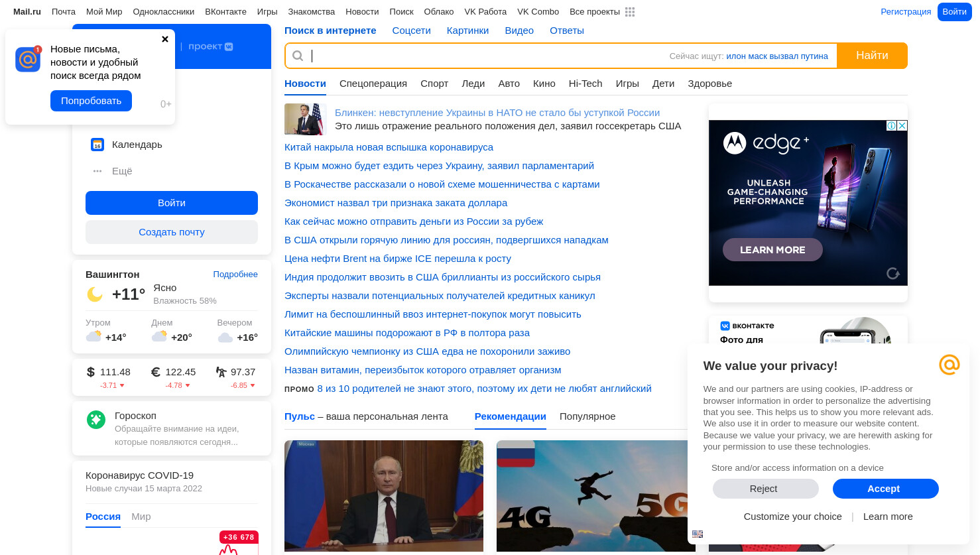Expand the Ещё three-dots menu

pos(97,171)
